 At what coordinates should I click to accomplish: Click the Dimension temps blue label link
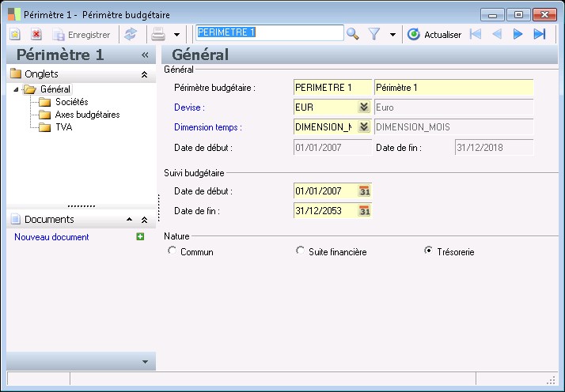pos(208,127)
